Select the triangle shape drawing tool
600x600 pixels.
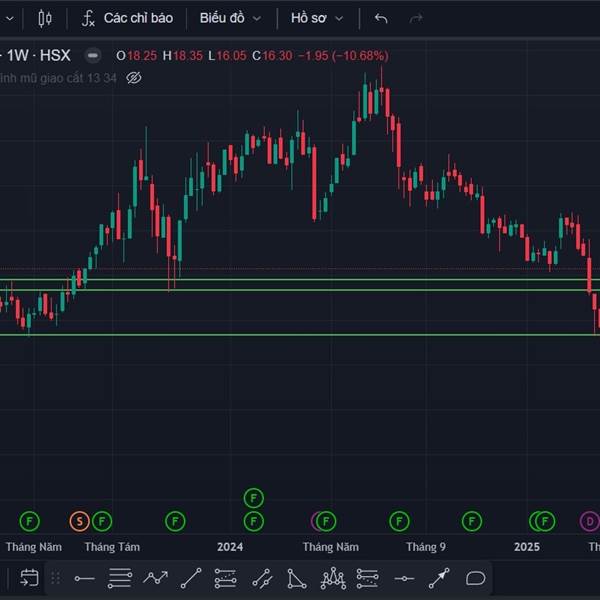point(297,578)
